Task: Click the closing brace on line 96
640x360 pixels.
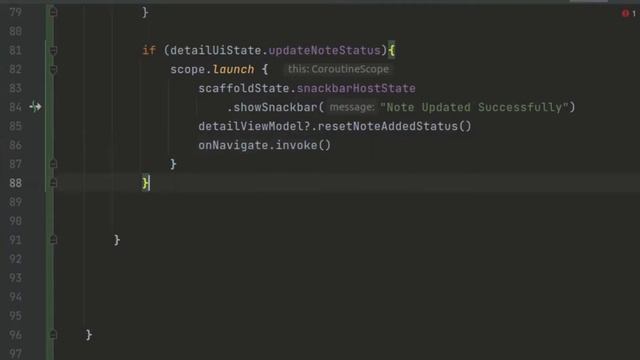Action: coord(89,335)
